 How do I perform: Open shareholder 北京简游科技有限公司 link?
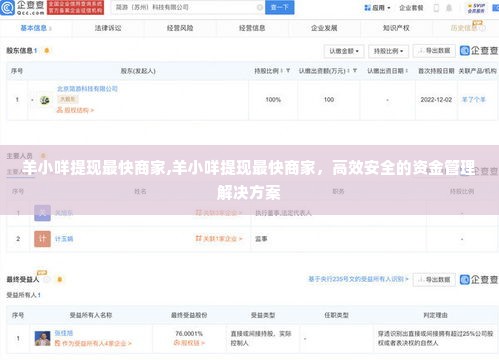point(87,89)
